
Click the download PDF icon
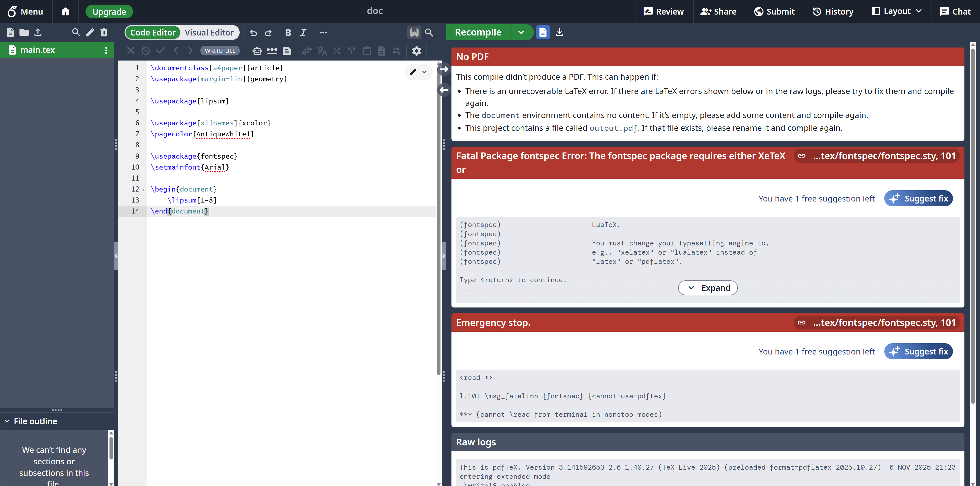(559, 32)
